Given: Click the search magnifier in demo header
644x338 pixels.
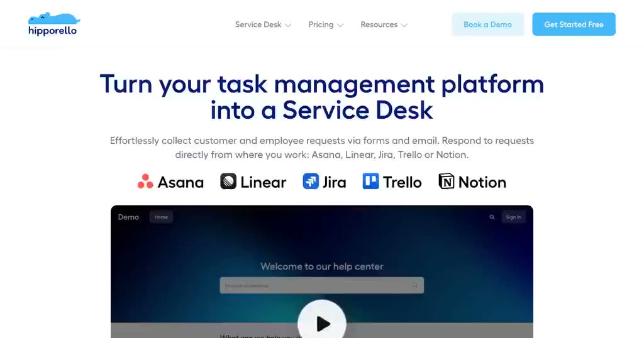Looking at the screenshot, I should (x=492, y=217).
